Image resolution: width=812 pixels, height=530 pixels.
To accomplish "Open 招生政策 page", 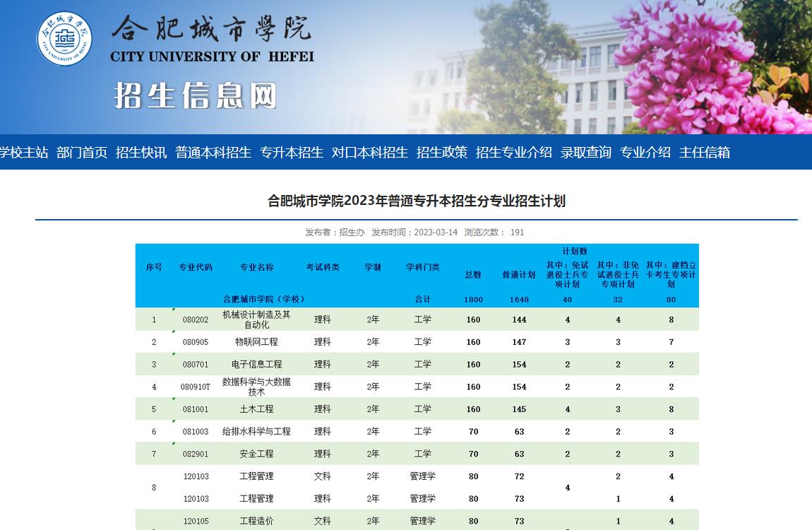I will pos(442,153).
